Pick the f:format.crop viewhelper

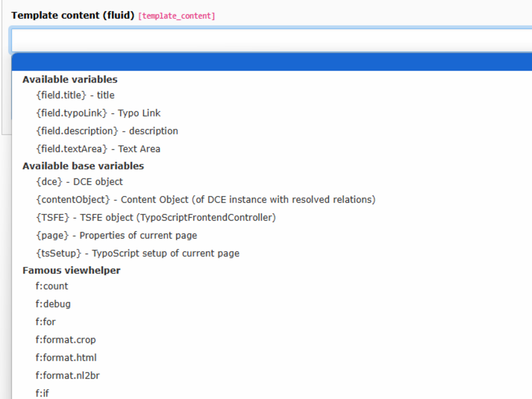[x=272, y=340]
